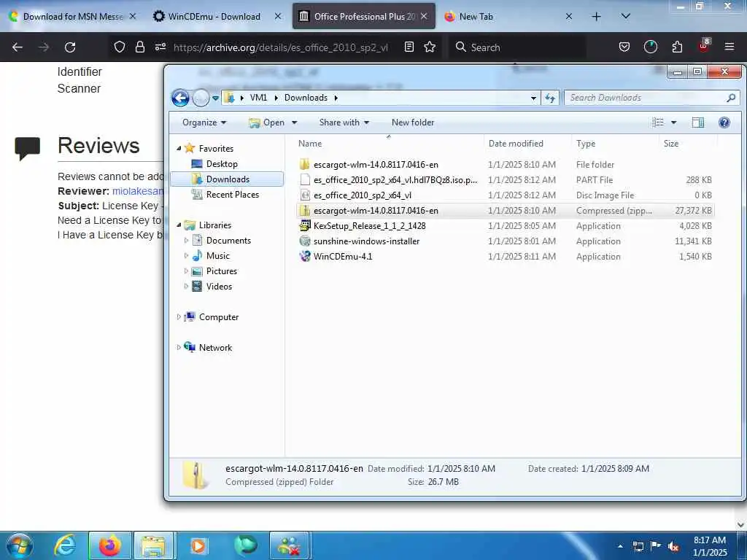
Task: Open Windows Media Player taskbar icon
Action: tap(198, 545)
